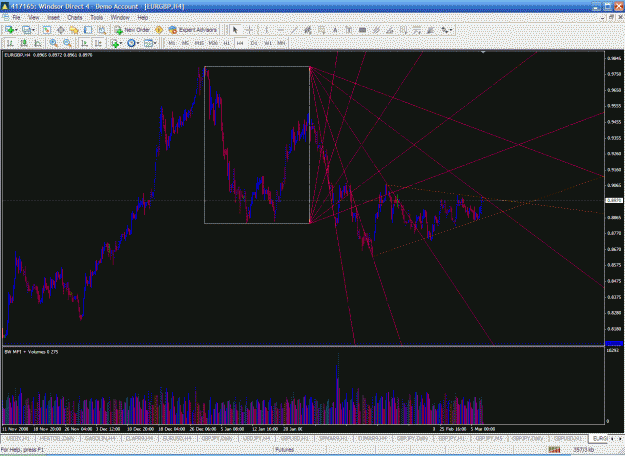Select the Cursor arrow tool
Image resolution: width=625 pixels, height=456 pixels.
click(x=235, y=30)
